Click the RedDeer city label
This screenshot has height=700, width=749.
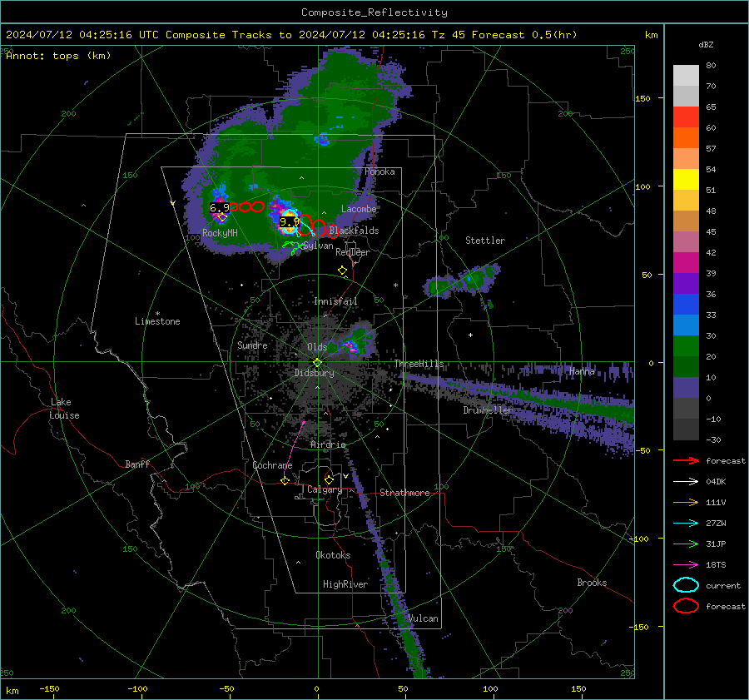point(353,252)
